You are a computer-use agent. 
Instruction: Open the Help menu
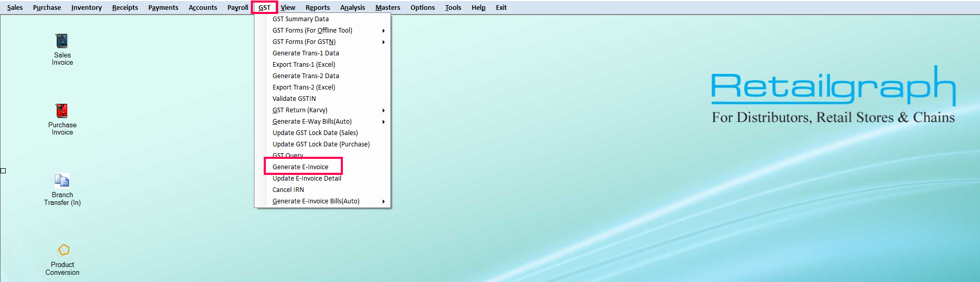(478, 7)
